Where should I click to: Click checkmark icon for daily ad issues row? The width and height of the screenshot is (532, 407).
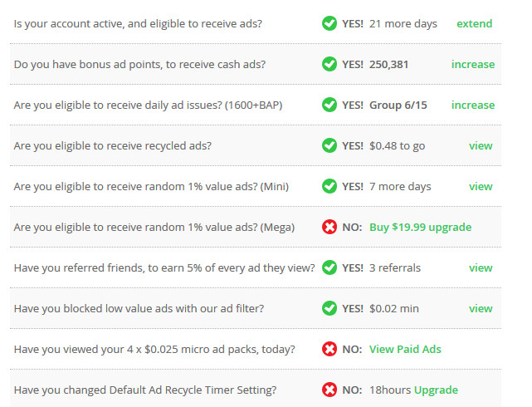point(329,105)
